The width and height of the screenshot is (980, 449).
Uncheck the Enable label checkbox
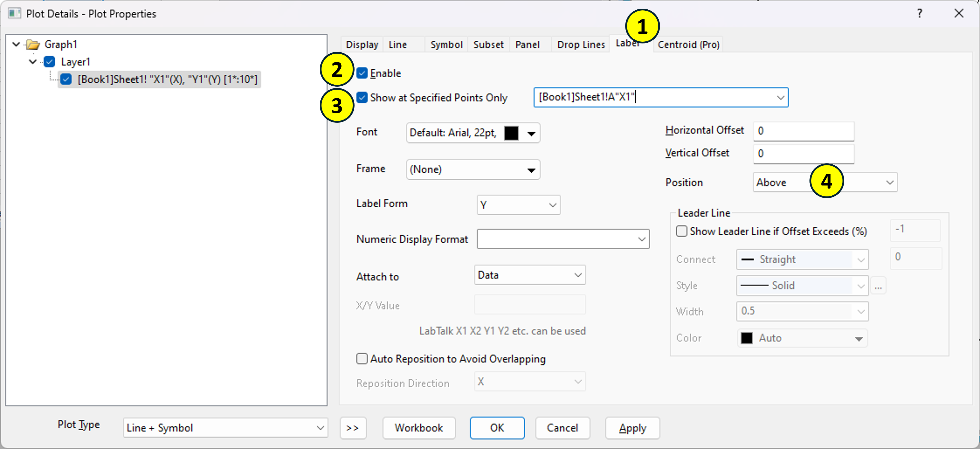coord(362,73)
